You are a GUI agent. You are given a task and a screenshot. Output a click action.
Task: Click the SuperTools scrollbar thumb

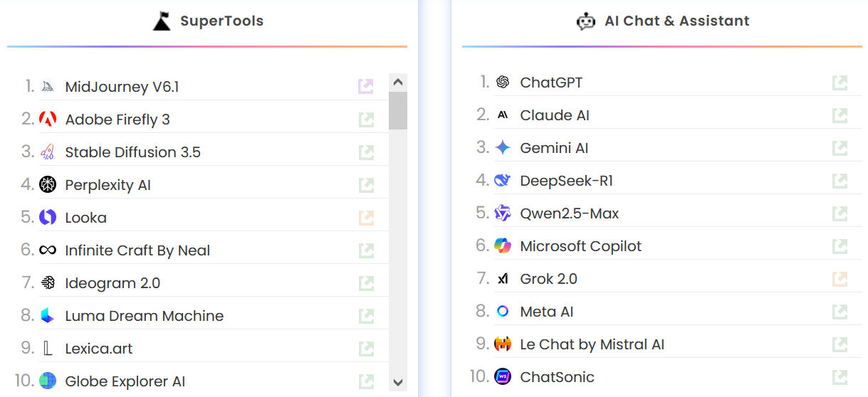pos(398,110)
